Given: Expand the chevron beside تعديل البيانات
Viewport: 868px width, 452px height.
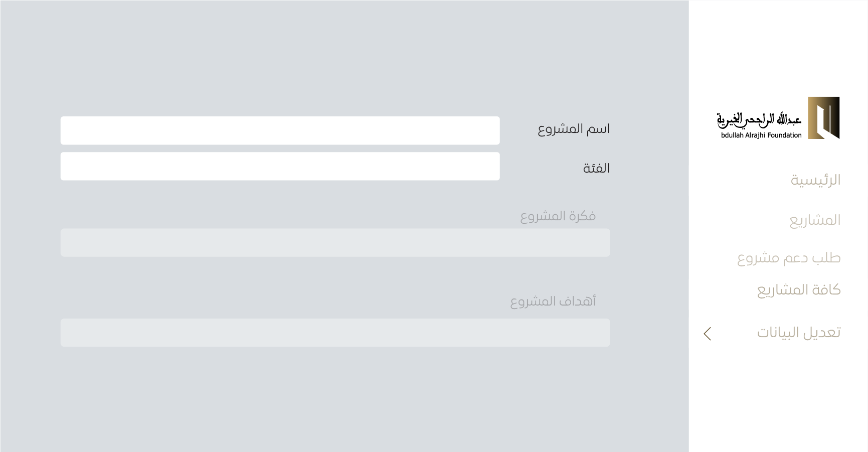Looking at the screenshot, I should point(708,334).
